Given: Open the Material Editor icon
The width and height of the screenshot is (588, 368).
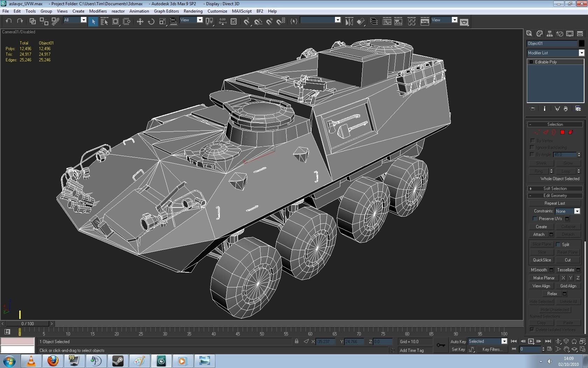Looking at the screenshot, I should click(412, 22).
